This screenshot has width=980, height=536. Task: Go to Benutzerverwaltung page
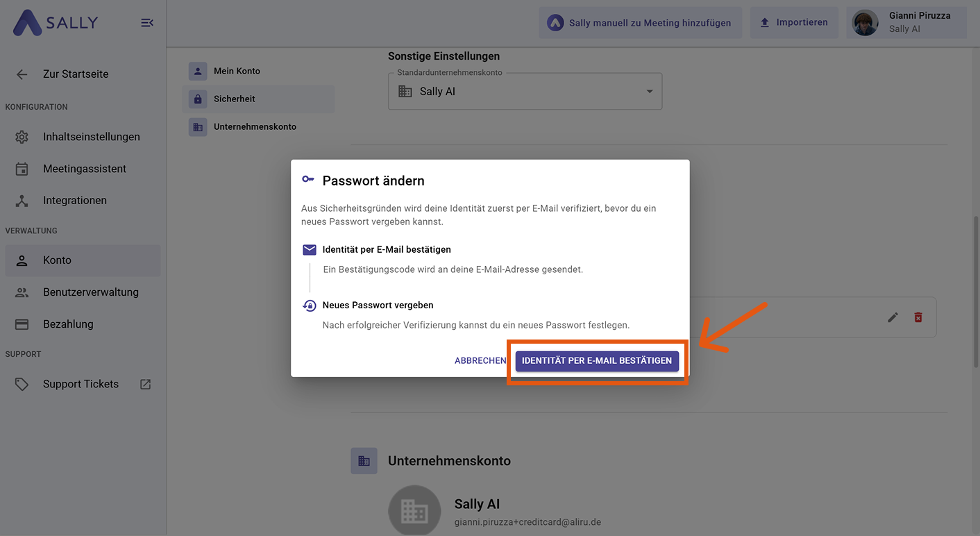[90, 292]
